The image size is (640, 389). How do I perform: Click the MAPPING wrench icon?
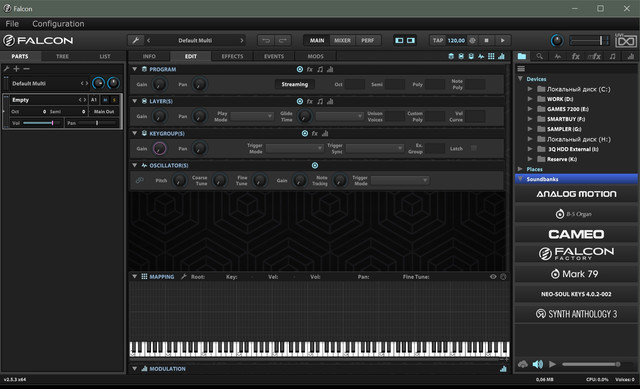[184, 276]
